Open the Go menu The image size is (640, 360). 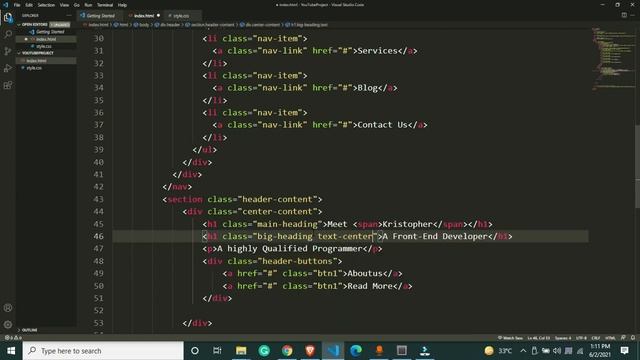[77, 5]
